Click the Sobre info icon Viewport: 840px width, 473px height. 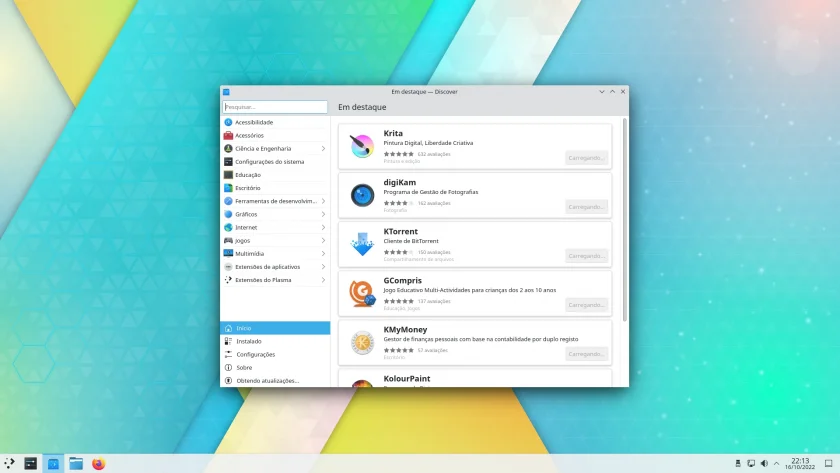[228, 367]
